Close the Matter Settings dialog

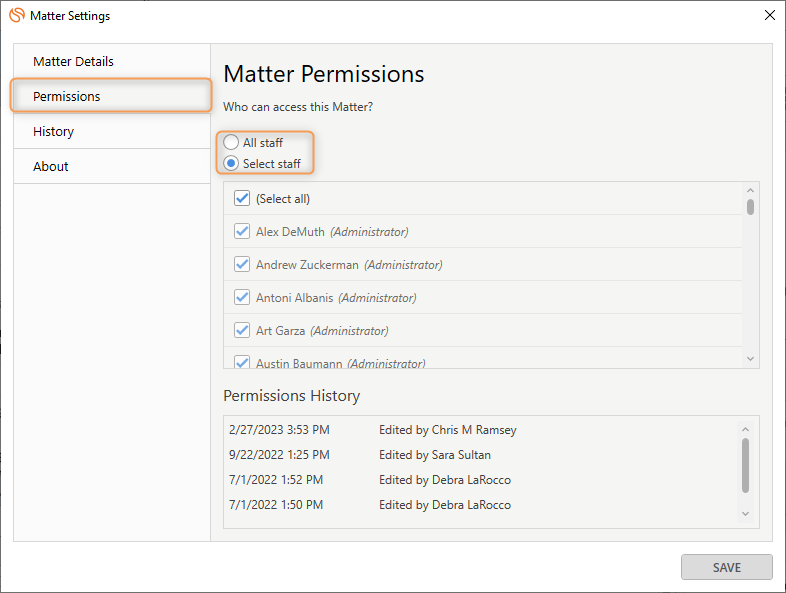point(769,15)
